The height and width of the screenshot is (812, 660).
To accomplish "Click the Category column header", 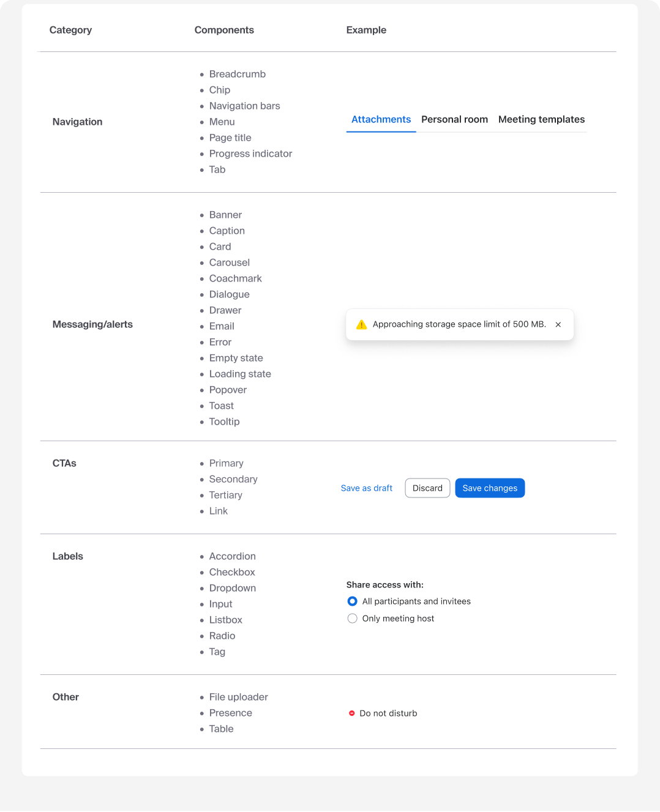I will [x=70, y=30].
